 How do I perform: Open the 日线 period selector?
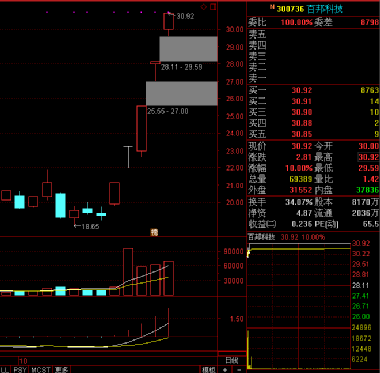tap(232, 361)
